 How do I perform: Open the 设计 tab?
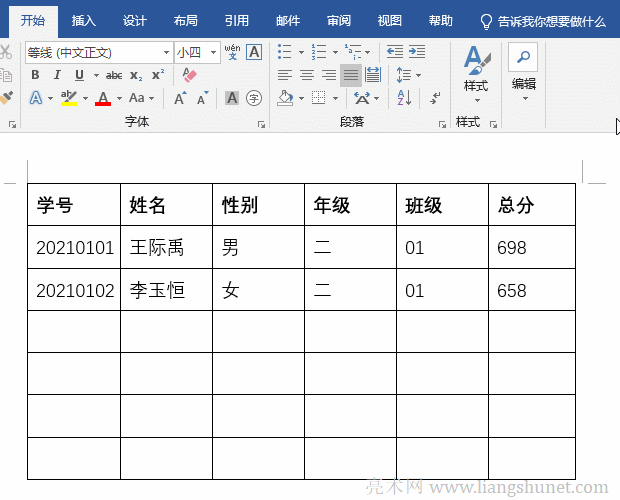point(135,21)
